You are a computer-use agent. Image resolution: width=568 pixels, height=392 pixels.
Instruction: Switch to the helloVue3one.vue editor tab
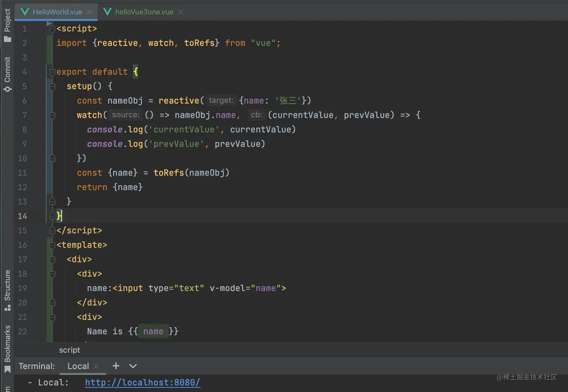(x=144, y=12)
